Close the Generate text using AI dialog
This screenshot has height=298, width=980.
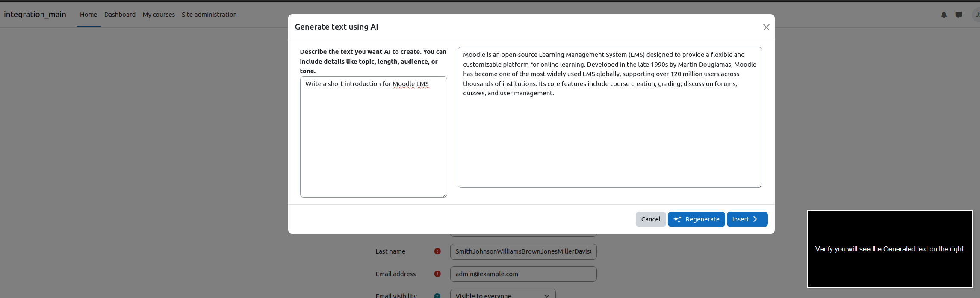click(766, 27)
